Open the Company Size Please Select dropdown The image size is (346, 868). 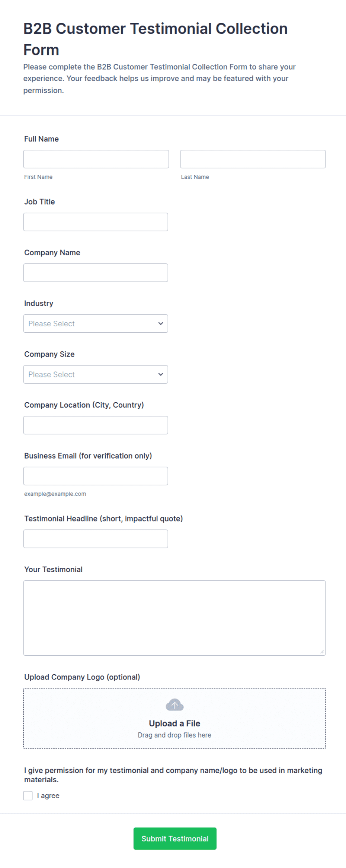point(96,374)
